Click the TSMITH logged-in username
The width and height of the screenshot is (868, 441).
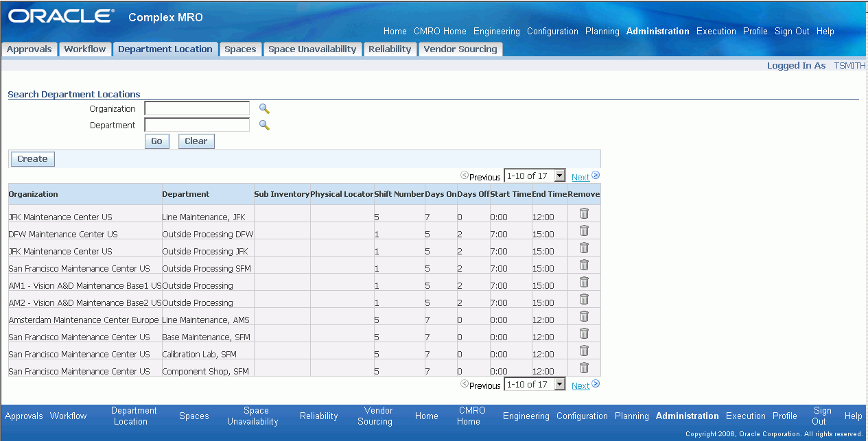(x=849, y=66)
